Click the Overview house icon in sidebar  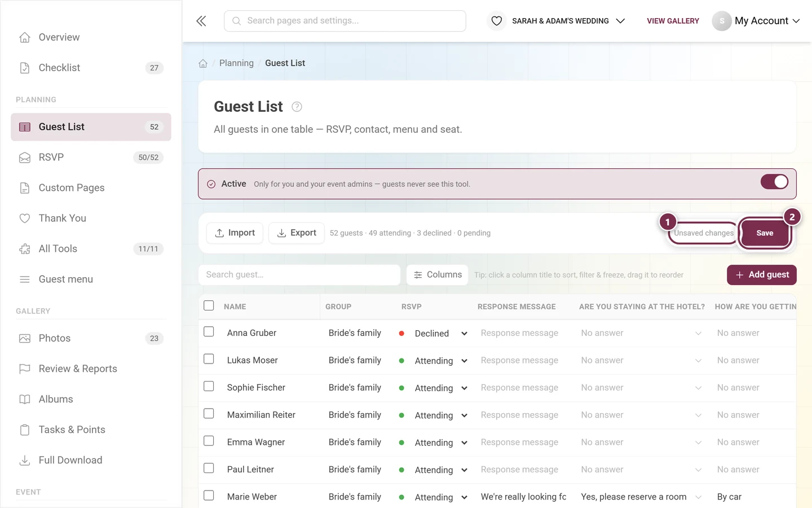[25, 37]
